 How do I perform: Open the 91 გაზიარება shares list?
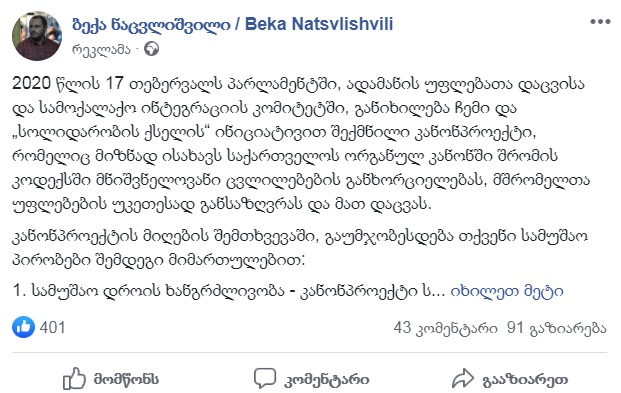pyautogui.click(x=556, y=328)
